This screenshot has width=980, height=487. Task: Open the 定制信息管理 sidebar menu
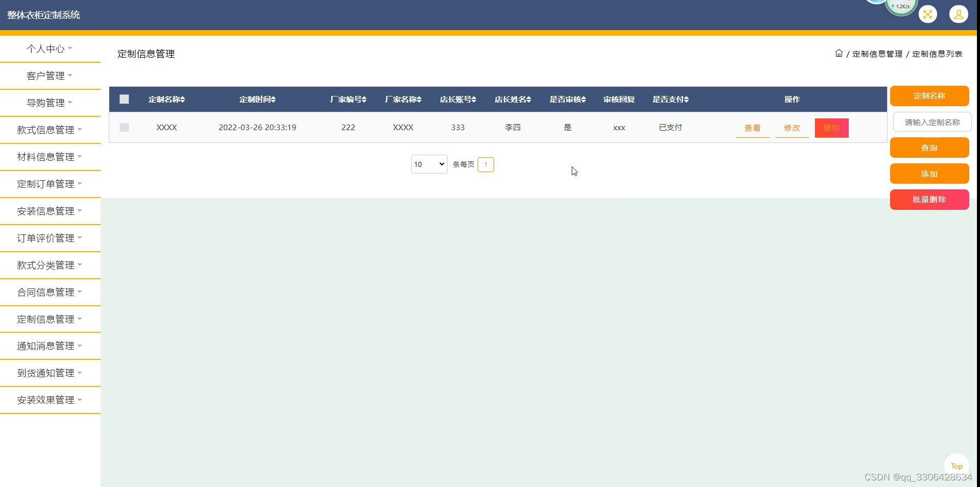[x=50, y=319]
